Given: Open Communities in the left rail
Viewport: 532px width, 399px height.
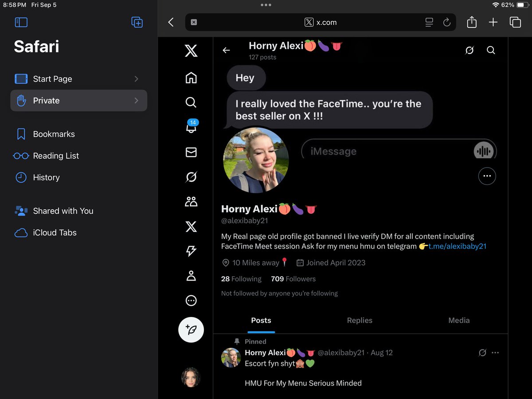Looking at the screenshot, I should (191, 202).
